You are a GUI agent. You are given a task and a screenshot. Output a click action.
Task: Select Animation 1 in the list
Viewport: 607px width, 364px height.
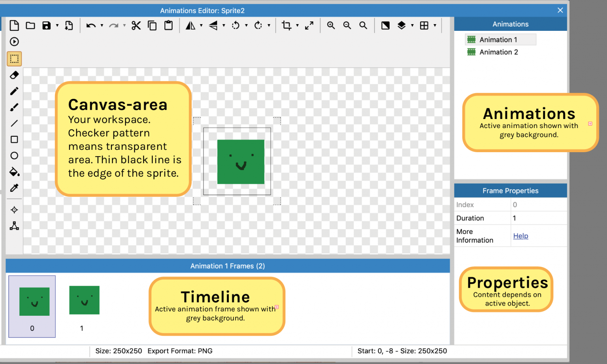[x=500, y=40]
